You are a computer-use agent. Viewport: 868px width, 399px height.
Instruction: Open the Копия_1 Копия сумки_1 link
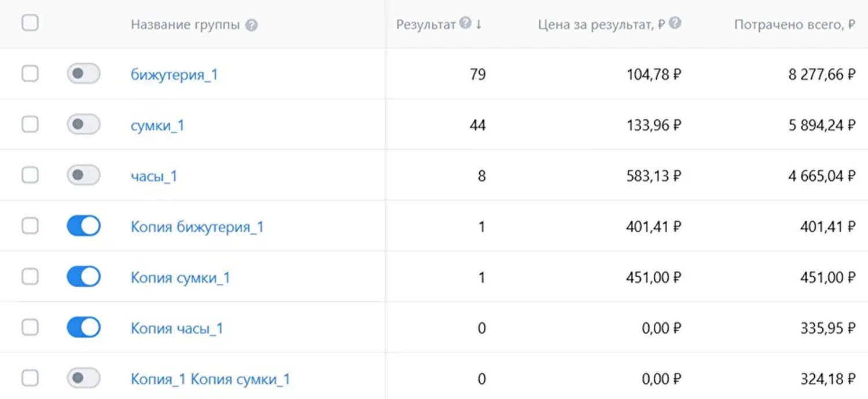(x=210, y=379)
